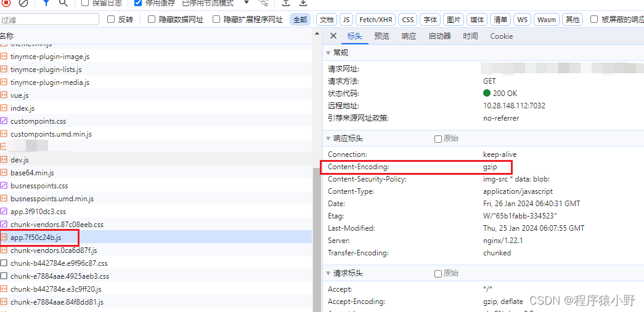Filter requests by Fetch/XHR type
This screenshot has height=312, width=644.
(x=375, y=20)
